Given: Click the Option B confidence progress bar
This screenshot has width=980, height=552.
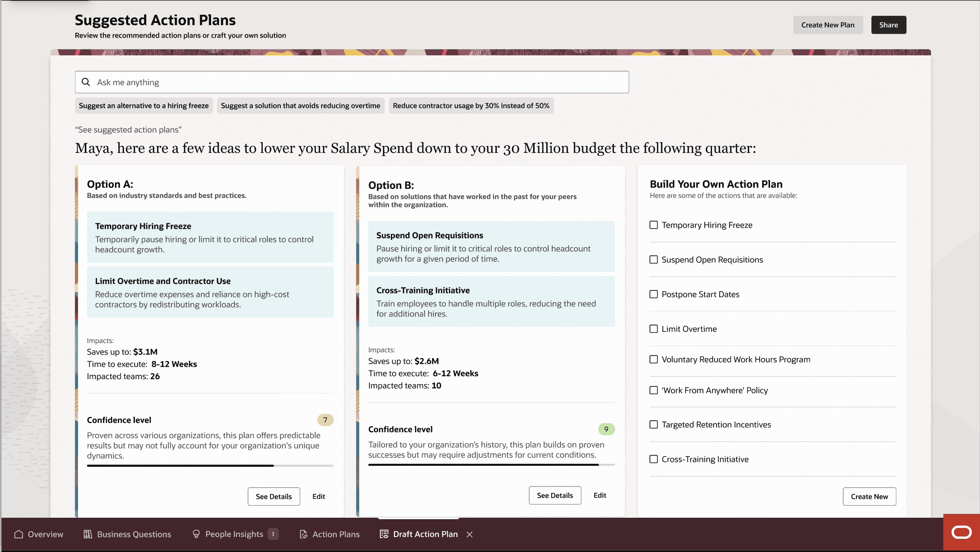Looking at the screenshot, I should click(492, 465).
